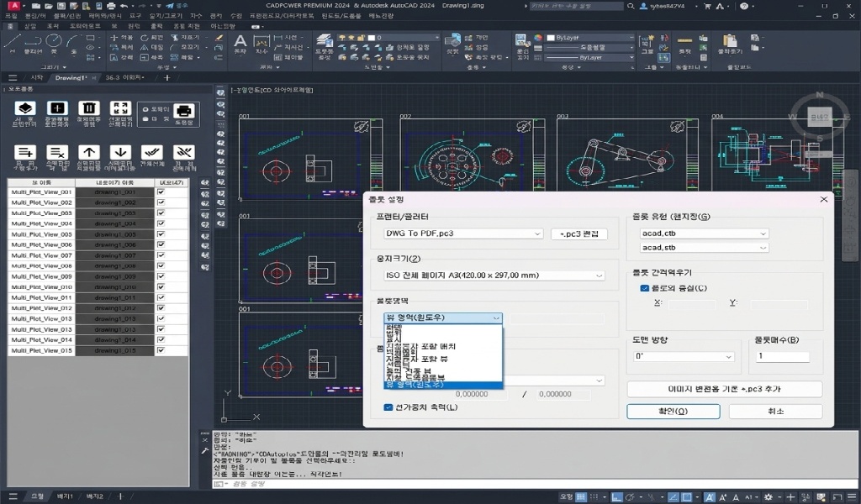Click the Rotate tool in the modify panel

pyautogui.click(x=151, y=38)
